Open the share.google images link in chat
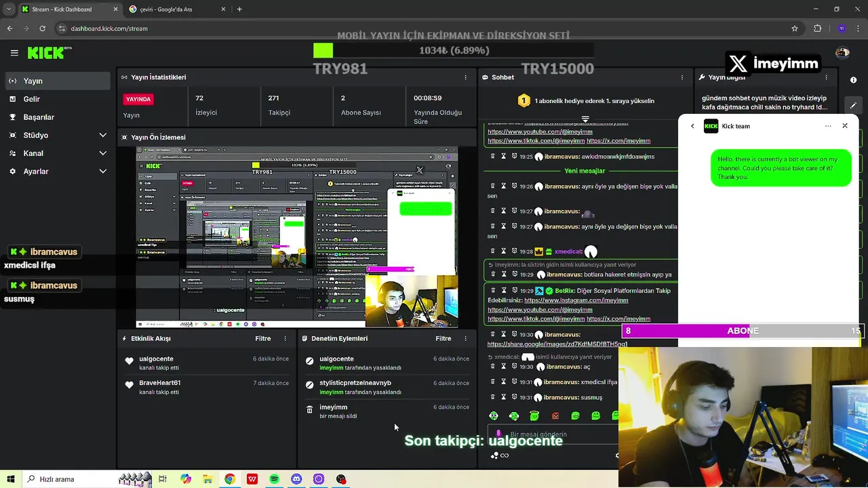The height and width of the screenshot is (488, 868). [x=557, y=344]
